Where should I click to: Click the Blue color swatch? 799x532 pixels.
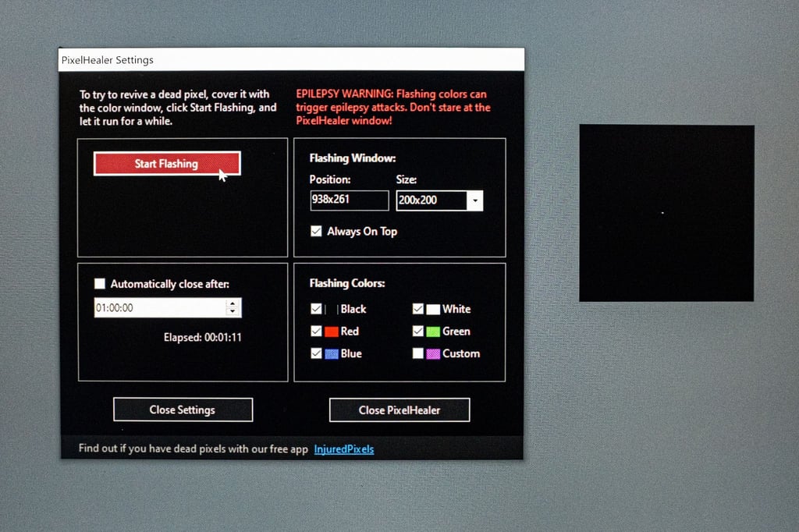[332, 353]
